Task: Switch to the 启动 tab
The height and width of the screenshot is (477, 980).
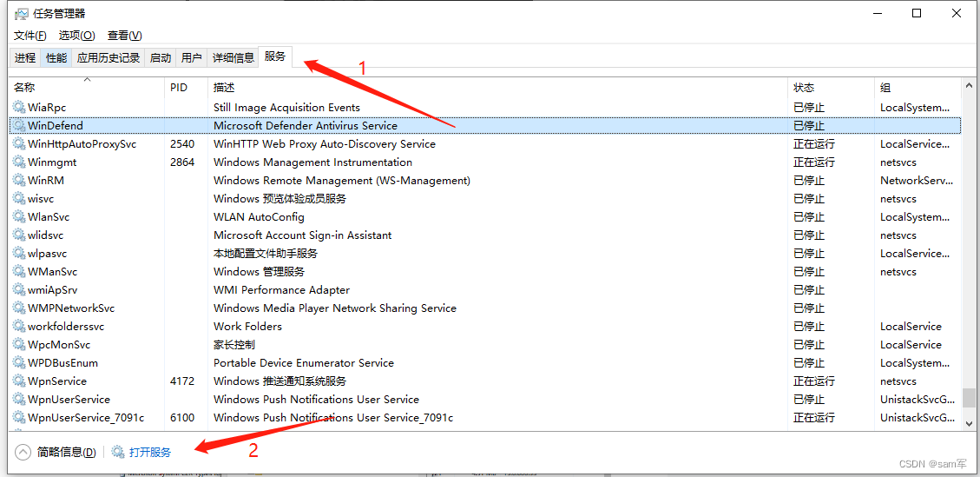Action: click(161, 57)
